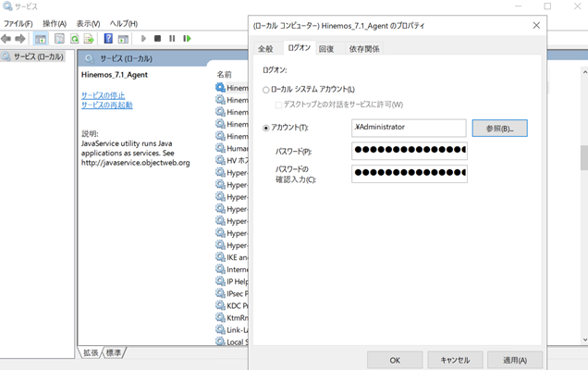Pause the service with the pause icon
Viewport: 588px width, 370px height.
[x=172, y=38]
